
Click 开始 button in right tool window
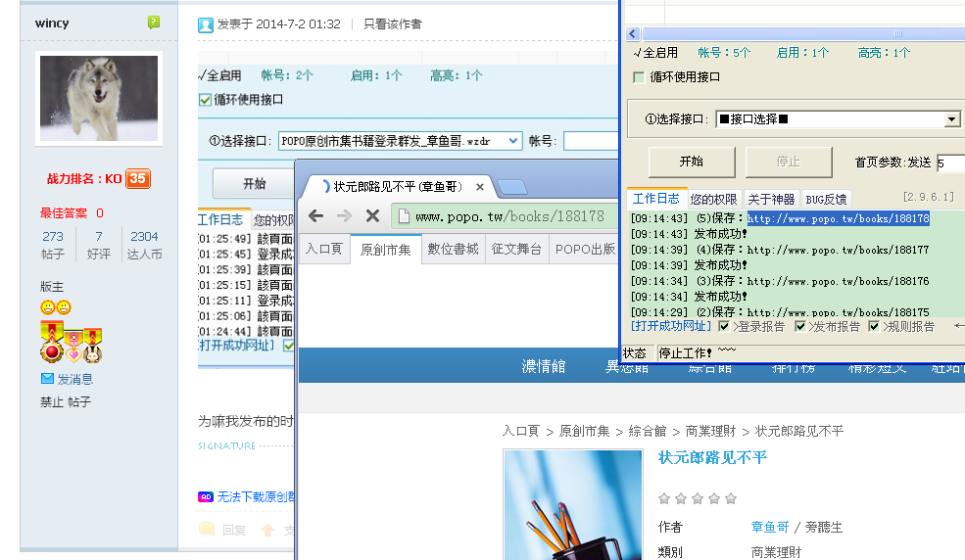pos(692,162)
